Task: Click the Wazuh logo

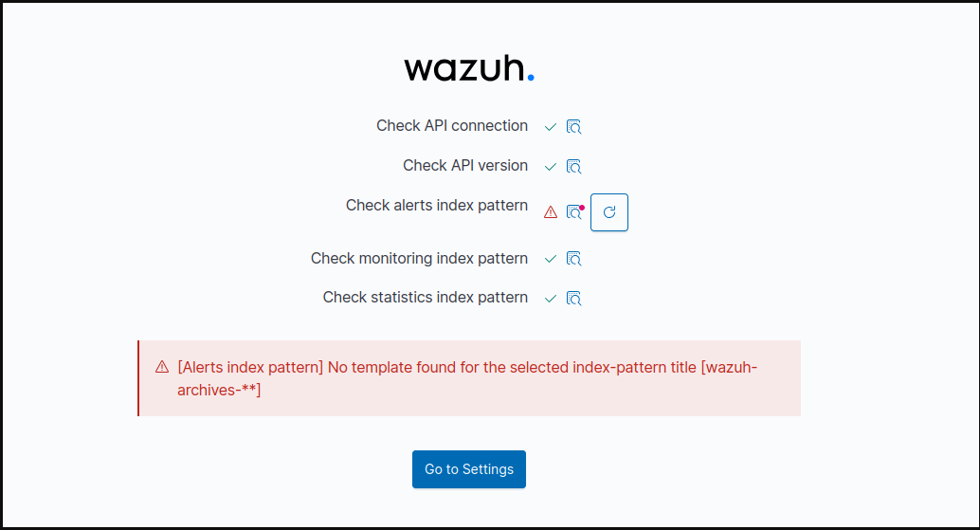Action: [469, 67]
